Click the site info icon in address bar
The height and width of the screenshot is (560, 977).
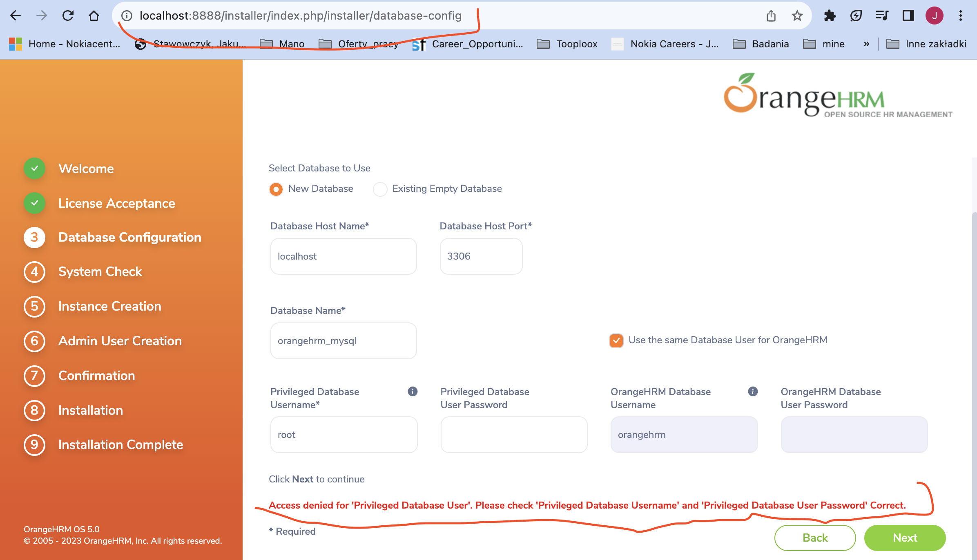pos(126,16)
